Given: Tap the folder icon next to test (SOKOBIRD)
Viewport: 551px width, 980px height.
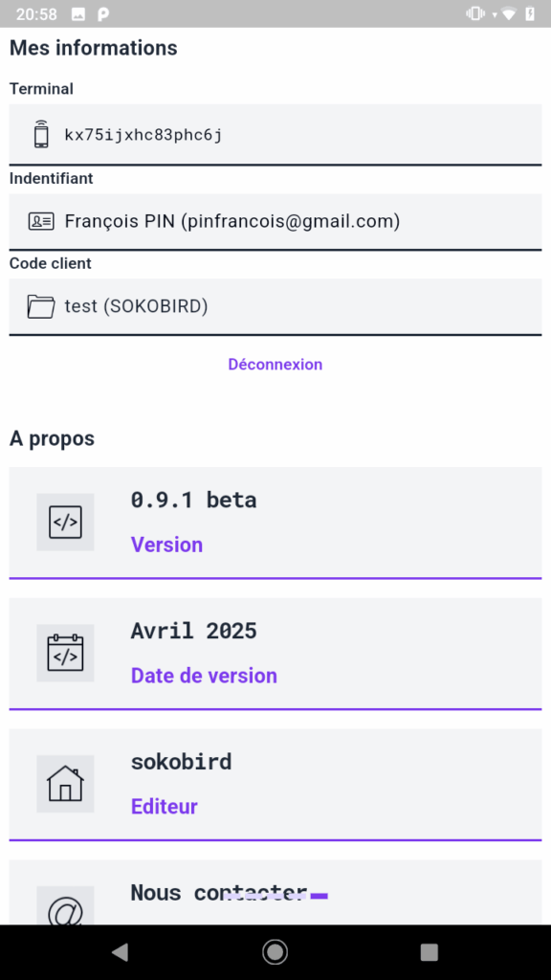Looking at the screenshot, I should 41,306.
